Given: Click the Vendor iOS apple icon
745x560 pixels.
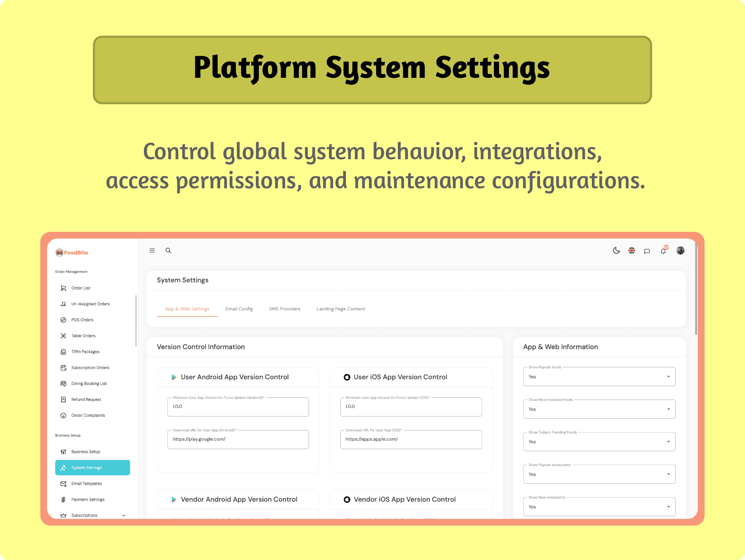Looking at the screenshot, I should pyautogui.click(x=347, y=500).
